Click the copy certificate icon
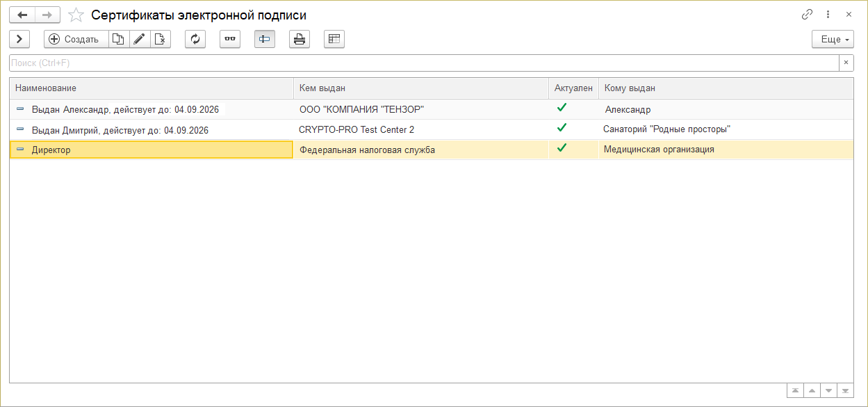Screen dimensions: 868x407 [119, 40]
